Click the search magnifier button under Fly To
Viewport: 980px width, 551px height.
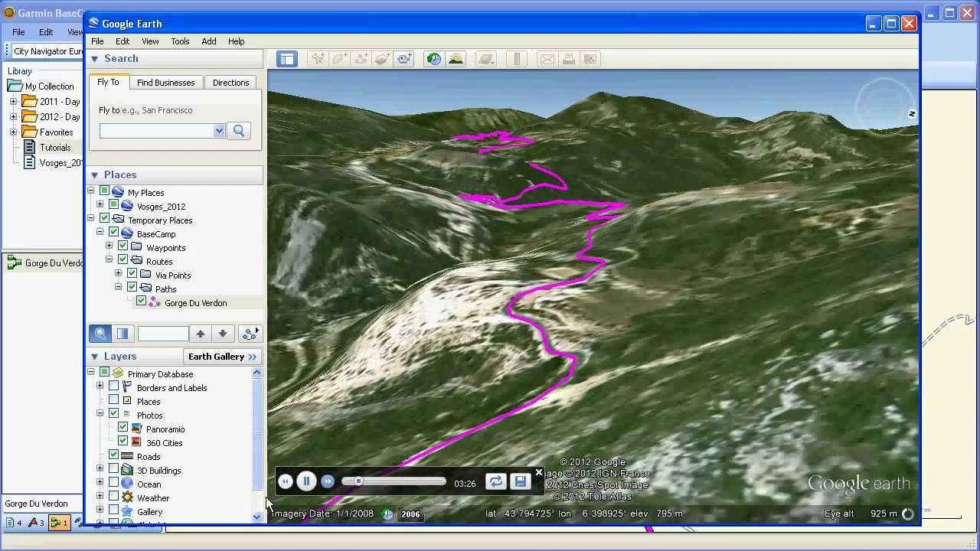(239, 131)
